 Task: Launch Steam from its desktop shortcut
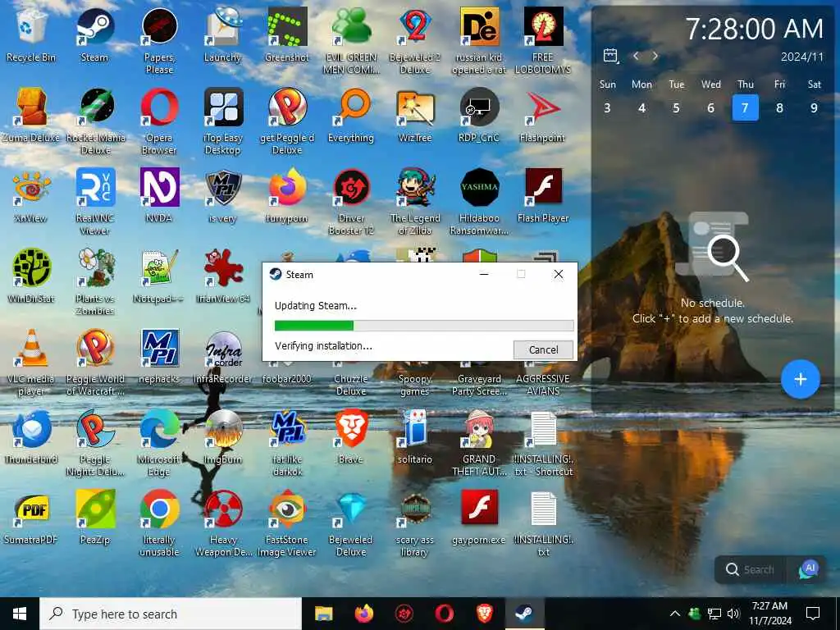click(95, 27)
